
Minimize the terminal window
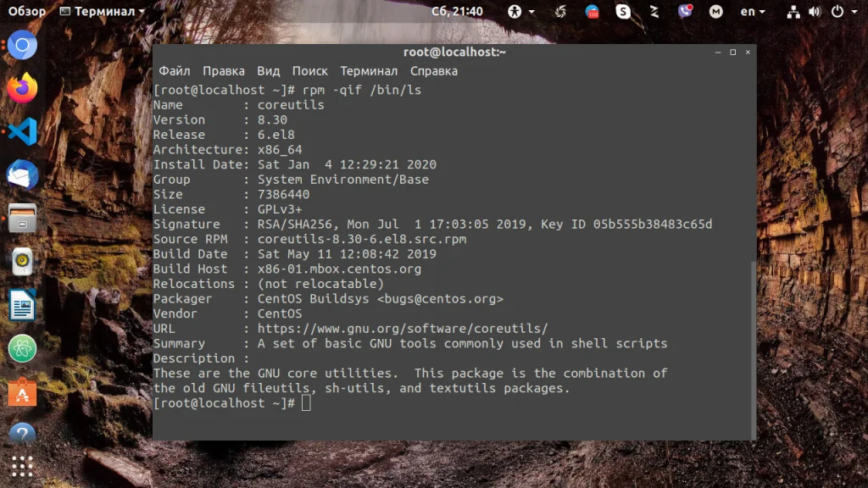(718, 52)
